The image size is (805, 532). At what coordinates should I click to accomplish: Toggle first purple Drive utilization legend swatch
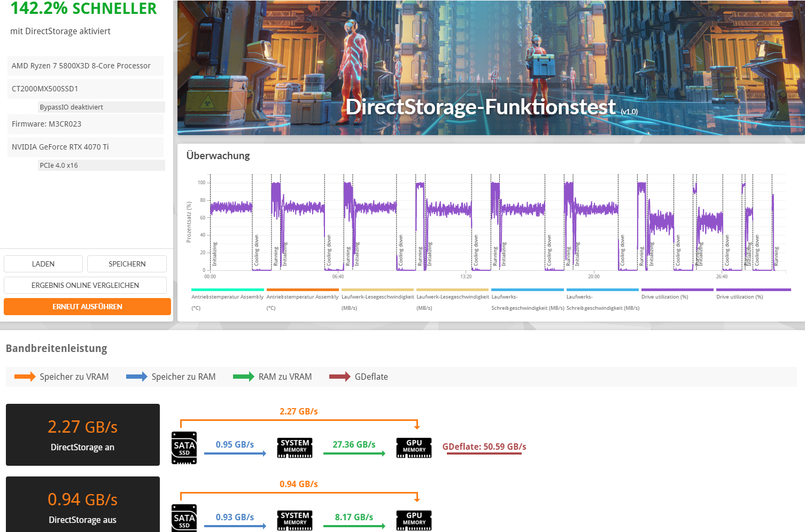pyautogui.click(x=677, y=290)
